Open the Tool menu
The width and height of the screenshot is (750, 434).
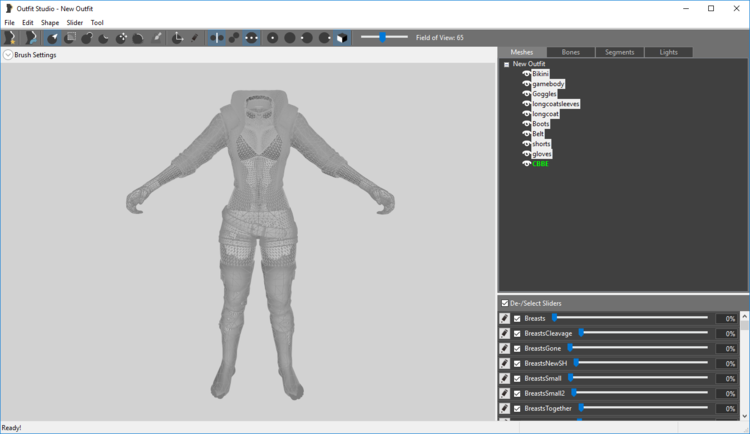[x=97, y=22]
